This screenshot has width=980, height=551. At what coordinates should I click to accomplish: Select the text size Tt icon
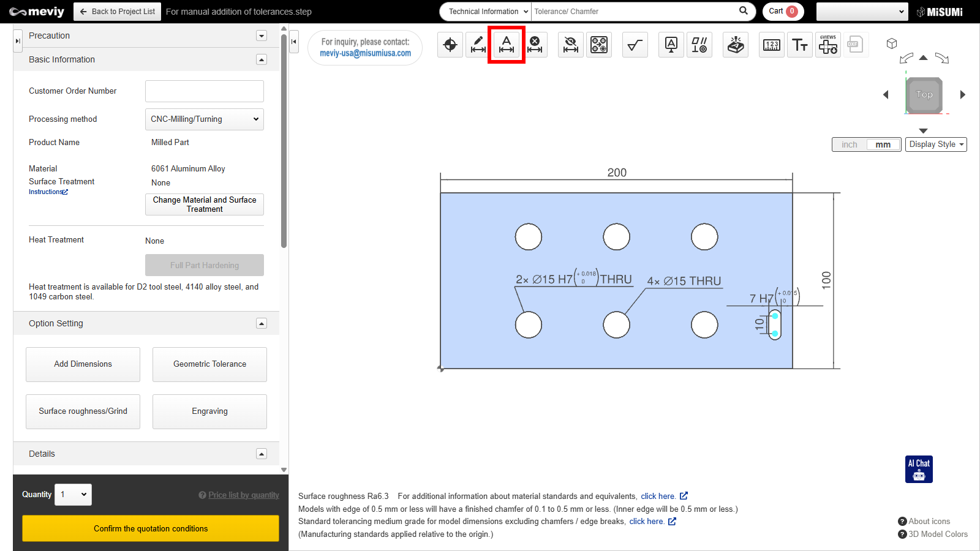(x=800, y=45)
